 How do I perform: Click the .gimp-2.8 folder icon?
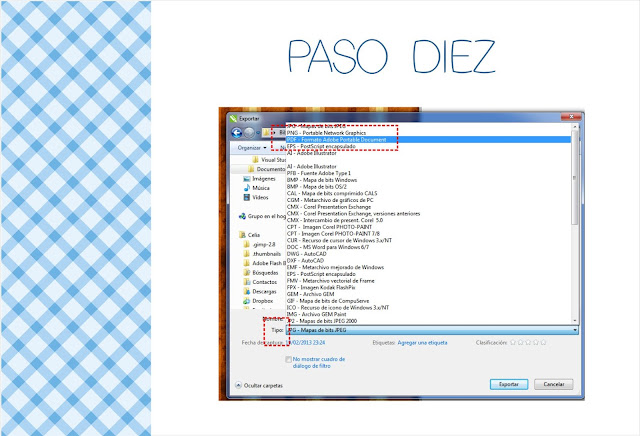tap(247, 244)
